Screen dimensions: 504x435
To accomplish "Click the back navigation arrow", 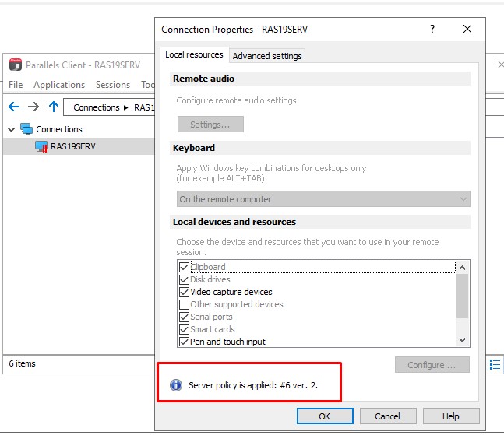I will click(13, 107).
